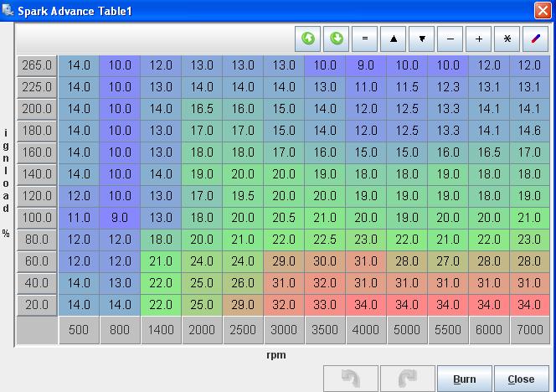Select 9.0 cell in 100.0 row, 800 column

tap(120, 218)
